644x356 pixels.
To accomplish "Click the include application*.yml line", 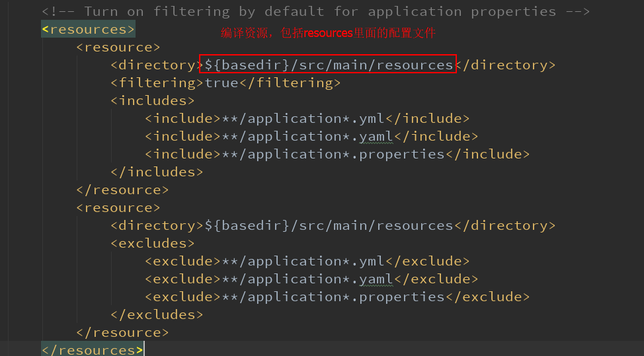I will [307, 118].
